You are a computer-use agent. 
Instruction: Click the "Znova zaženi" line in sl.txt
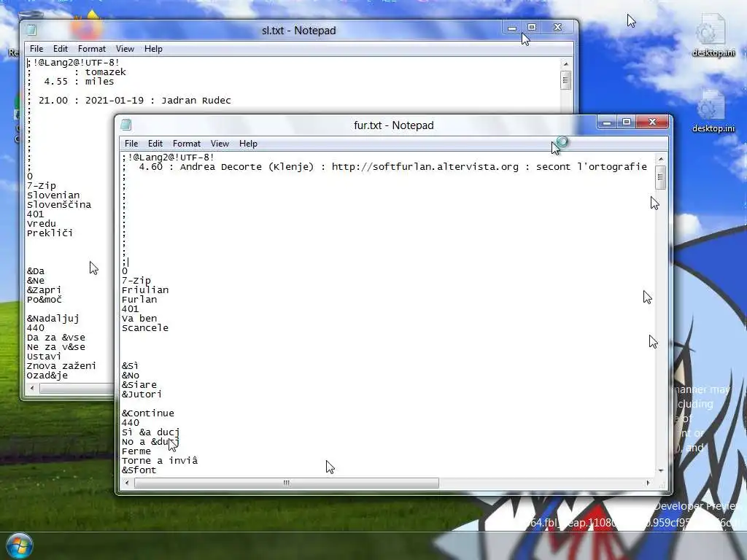click(x=61, y=366)
